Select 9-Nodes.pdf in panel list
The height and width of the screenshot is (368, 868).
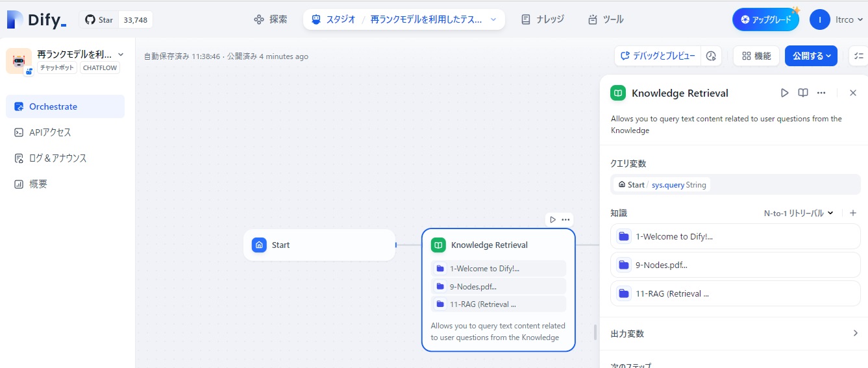pyautogui.click(x=736, y=265)
